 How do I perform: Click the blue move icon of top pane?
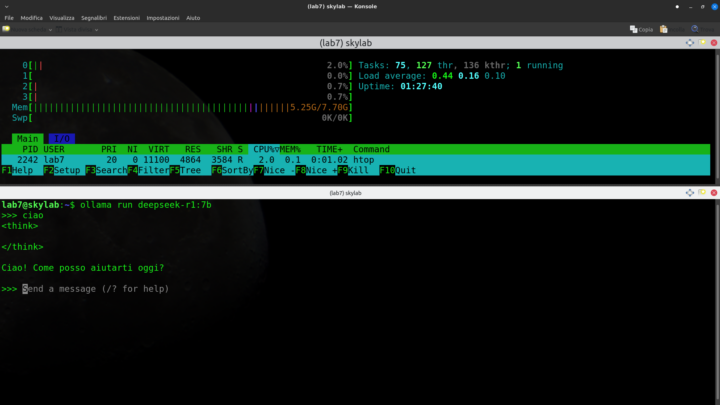[690, 42]
